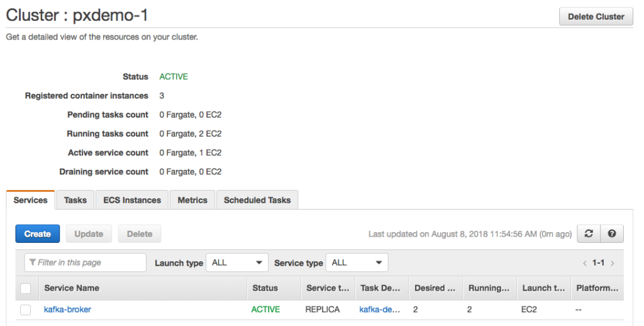
Task: Open the Launch type dropdown
Action: point(237,262)
